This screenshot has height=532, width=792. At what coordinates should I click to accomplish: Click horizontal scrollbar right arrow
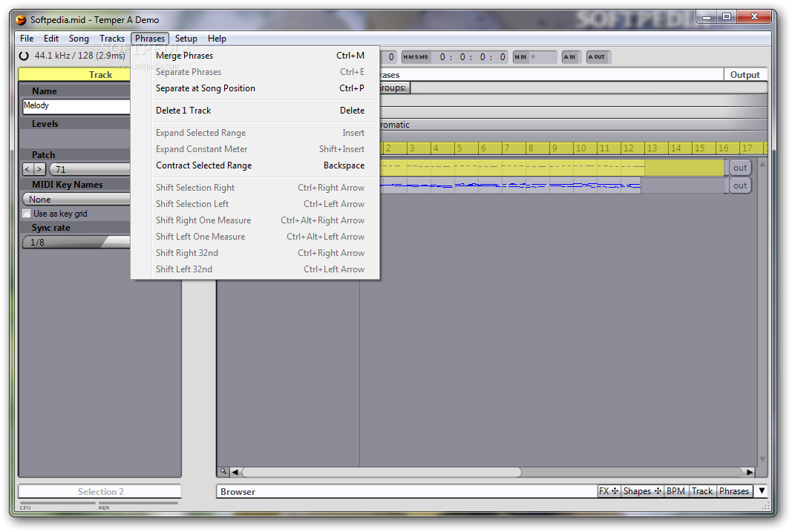tap(750, 472)
